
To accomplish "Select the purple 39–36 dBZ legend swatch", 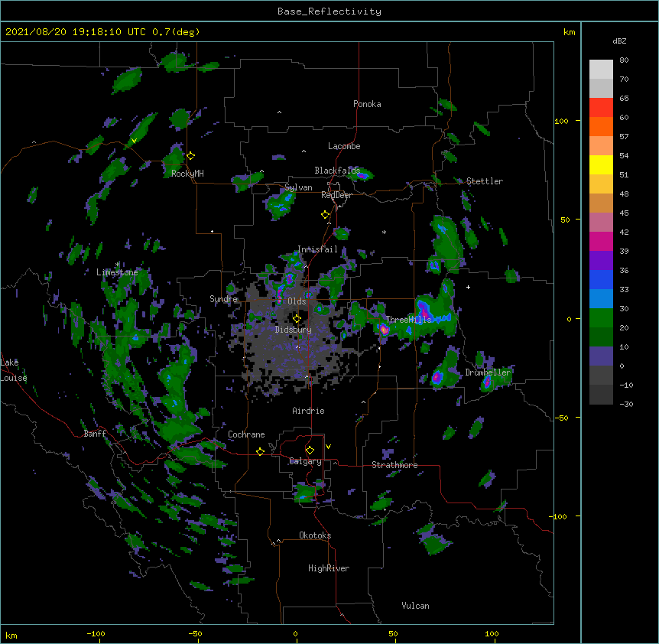I will coord(601,261).
